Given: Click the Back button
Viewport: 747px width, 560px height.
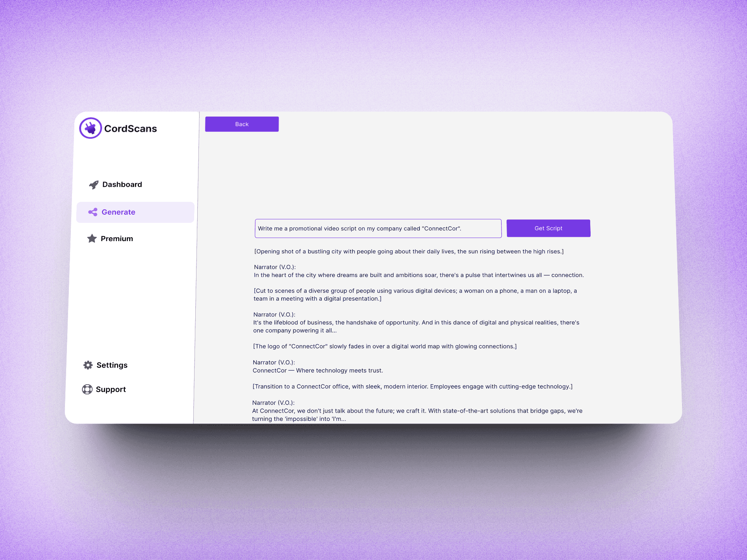Looking at the screenshot, I should tap(242, 124).
